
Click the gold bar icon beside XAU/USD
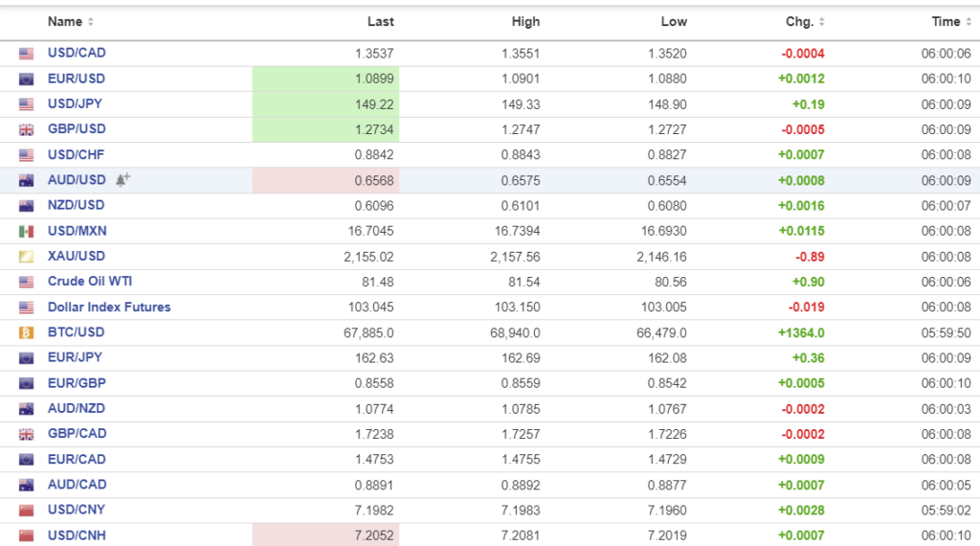[x=26, y=257]
